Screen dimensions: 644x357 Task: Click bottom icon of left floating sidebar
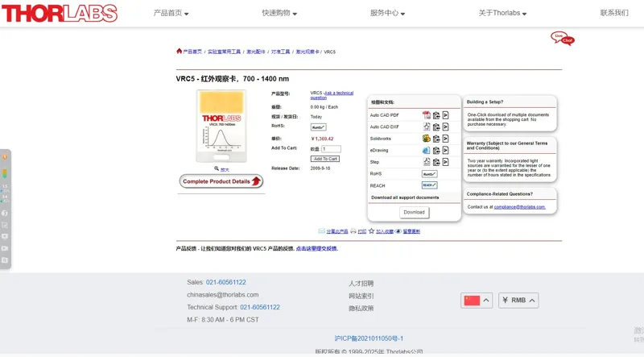tap(5, 260)
